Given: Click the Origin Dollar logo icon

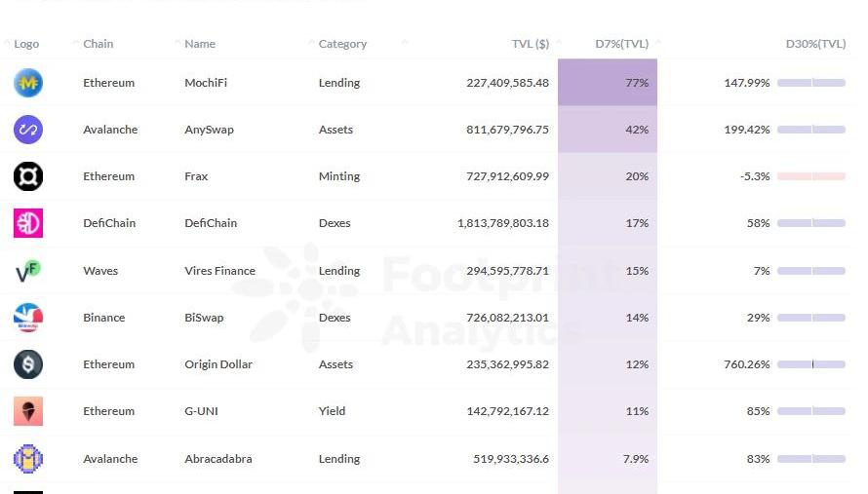Looking at the screenshot, I should (28, 364).
